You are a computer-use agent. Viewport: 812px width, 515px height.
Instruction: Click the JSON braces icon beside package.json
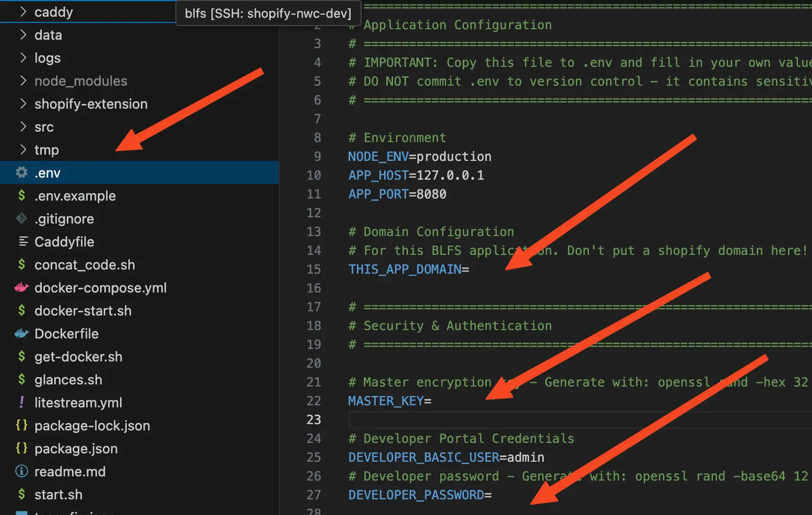[x=21, y=448]
